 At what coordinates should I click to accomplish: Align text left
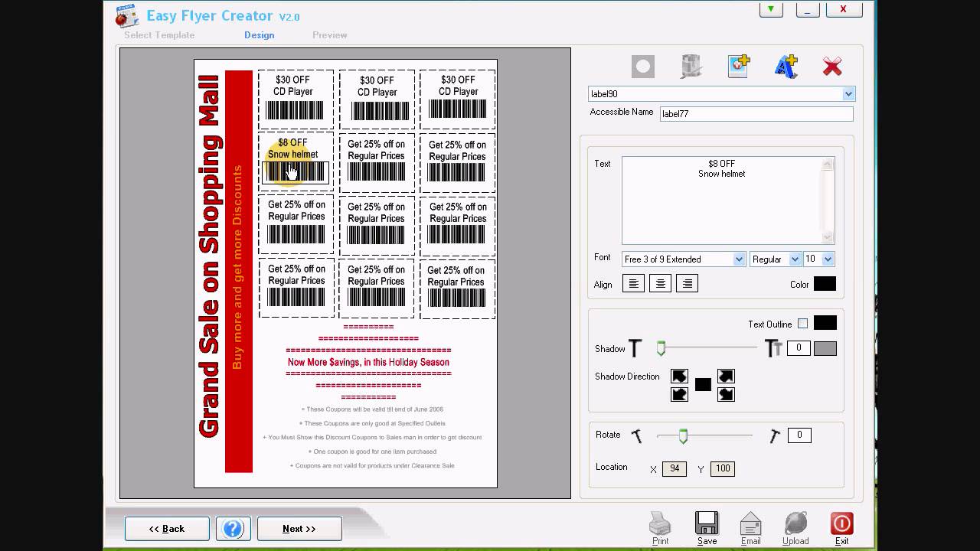click(x=633, y=284)
